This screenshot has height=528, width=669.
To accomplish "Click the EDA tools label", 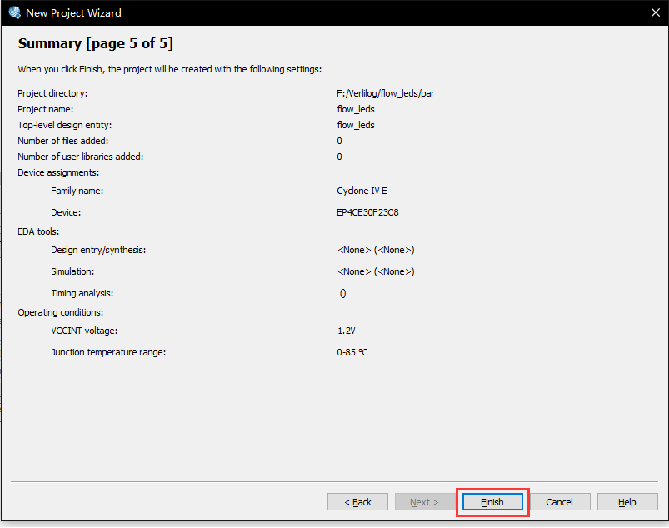I will pyautogui.click(x=38, y=232).
